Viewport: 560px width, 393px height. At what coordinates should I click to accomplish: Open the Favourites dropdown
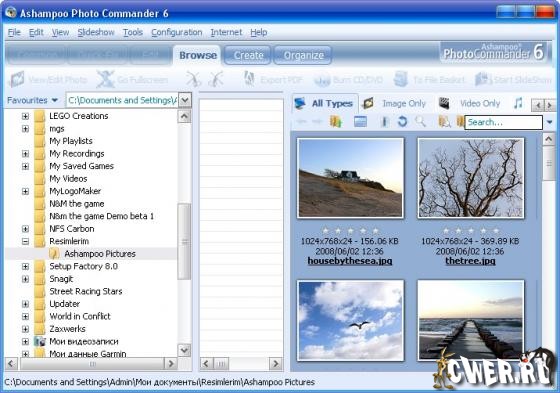(32, 100)
